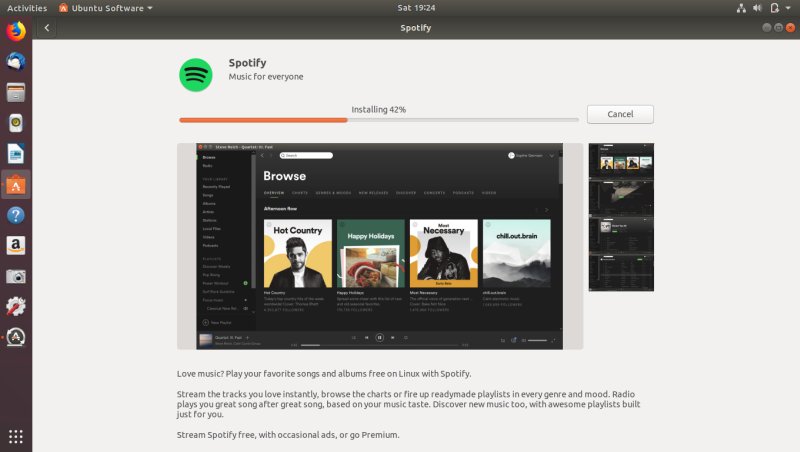The width and height of the screenshot is (800, 452).
Task: Go back using the header arrow
Action: (47, 28)
